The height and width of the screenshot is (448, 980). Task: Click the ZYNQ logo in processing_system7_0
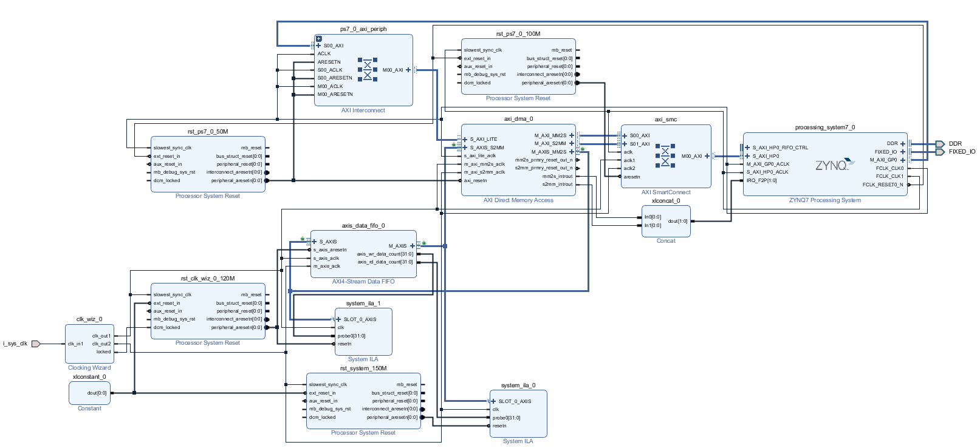[x=835, y=165]
